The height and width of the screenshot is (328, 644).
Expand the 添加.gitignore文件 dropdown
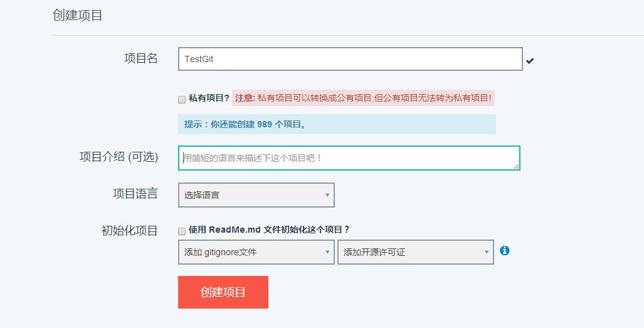[x=256, y=252]
